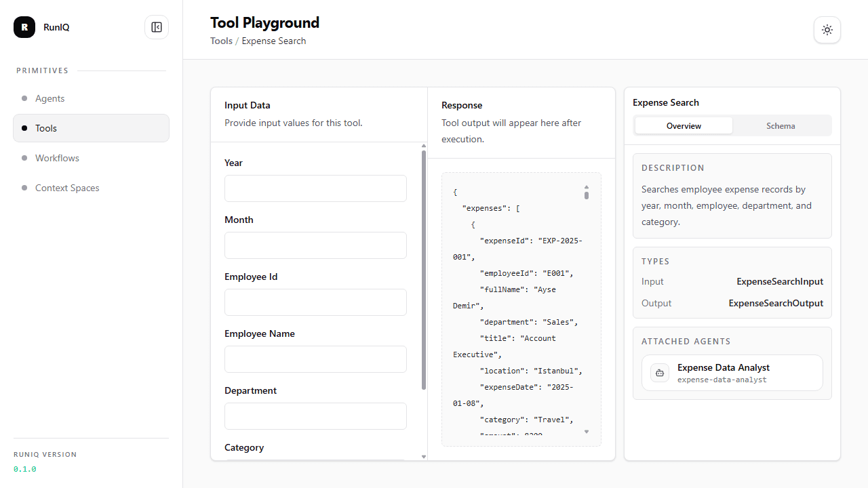
Task: Open Agents in the sidebar
Action: pyautogui.click(x=91, y=98)
